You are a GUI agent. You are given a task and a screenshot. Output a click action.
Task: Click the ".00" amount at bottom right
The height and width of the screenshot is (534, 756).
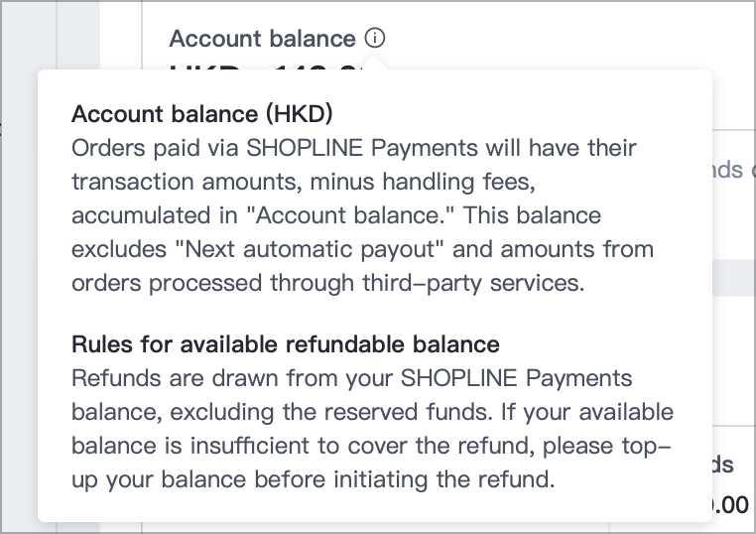tap(727, 504)
